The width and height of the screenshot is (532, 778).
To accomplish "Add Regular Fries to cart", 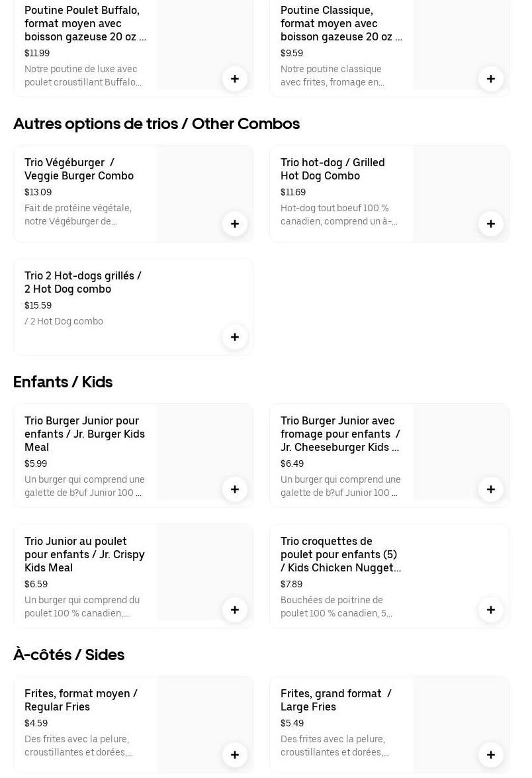I will point(235,755).
